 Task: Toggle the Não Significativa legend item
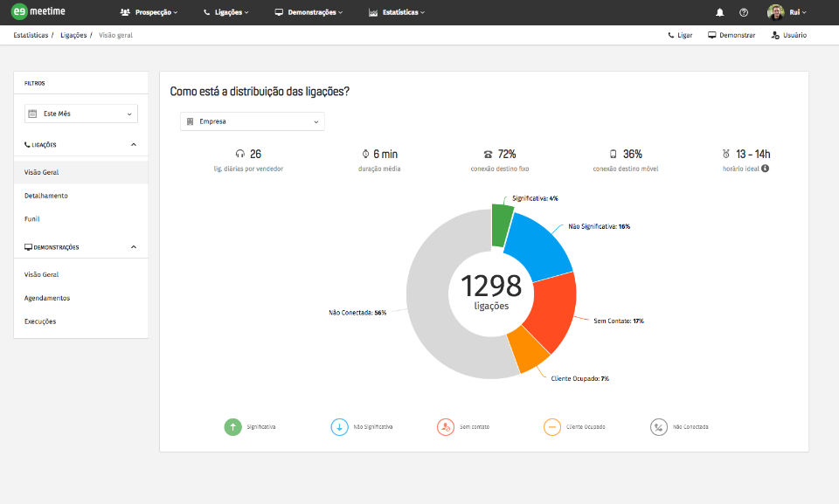339,427
